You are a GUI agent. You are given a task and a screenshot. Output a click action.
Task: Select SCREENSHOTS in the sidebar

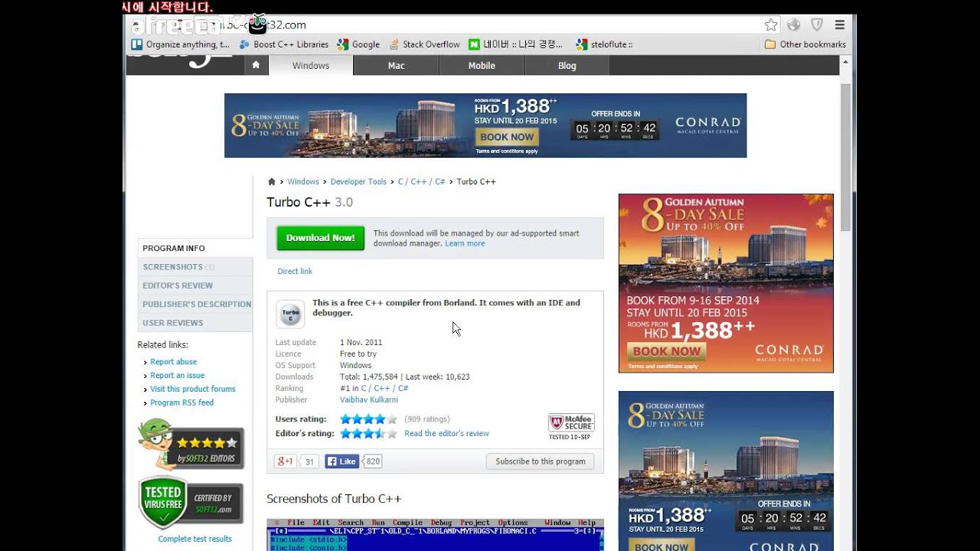point(195,267)
